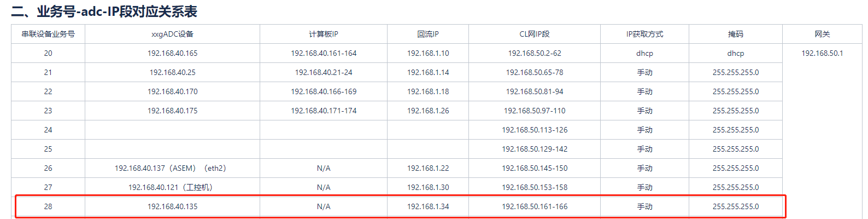Click the 回流IP cell 192.168.1.10
Screen dimensions: 868x219
coord(428,53)
